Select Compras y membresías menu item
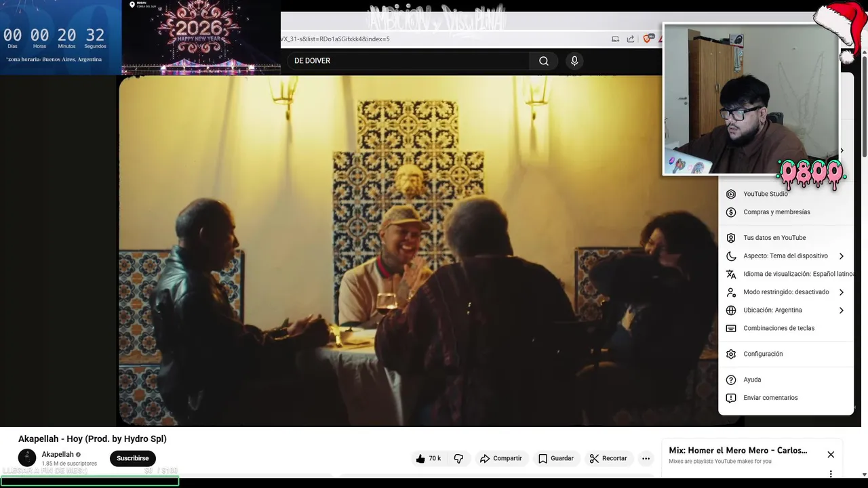The width and height of the screenshot is (868, 488). point(786,212)
